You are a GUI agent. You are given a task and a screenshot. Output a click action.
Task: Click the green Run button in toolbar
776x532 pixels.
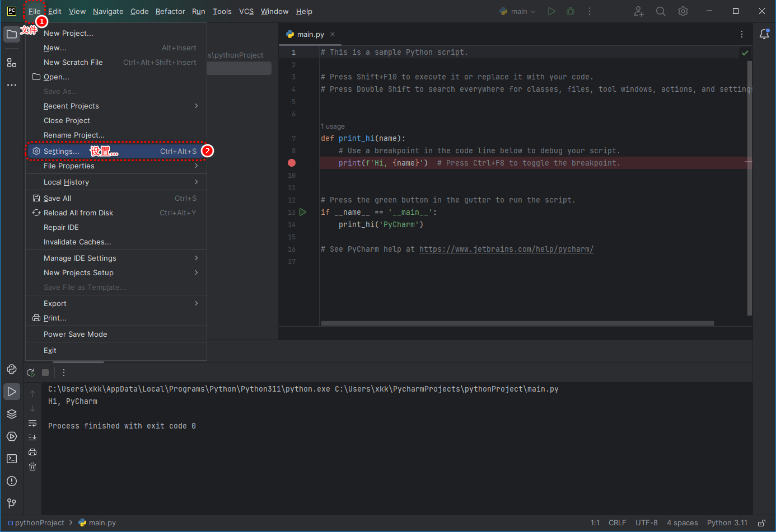[551, 11]
